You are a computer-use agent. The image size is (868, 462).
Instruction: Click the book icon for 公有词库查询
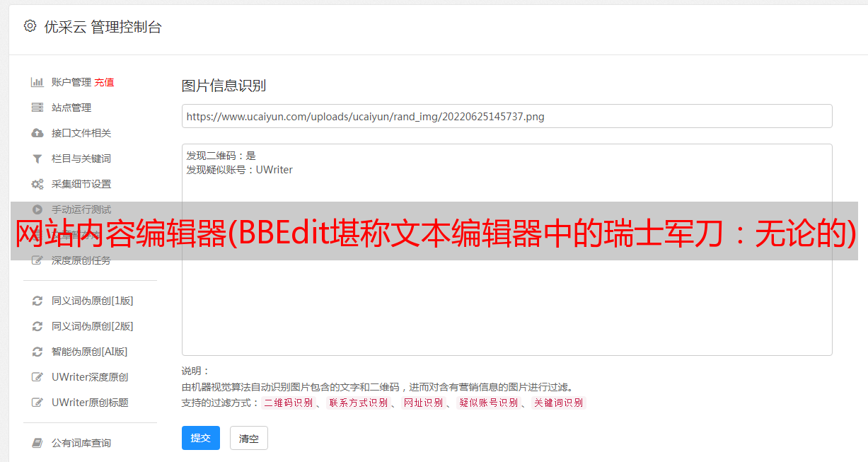pos(37,443)
